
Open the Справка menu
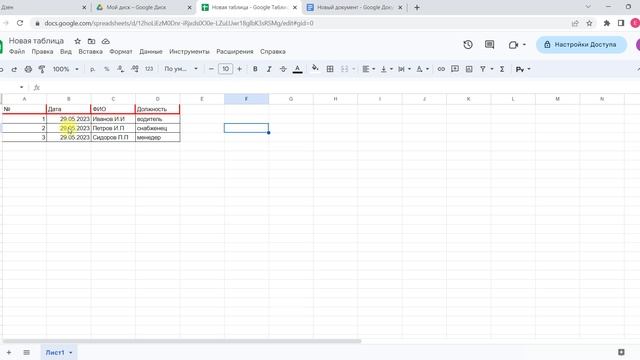tap(273, 51)
